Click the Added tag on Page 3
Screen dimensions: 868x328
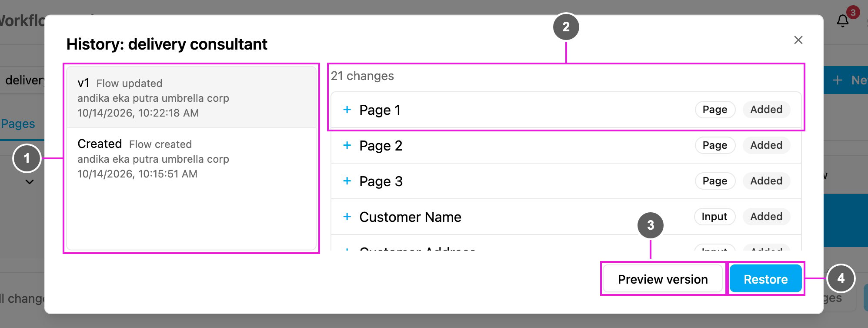tap(766, 181)
